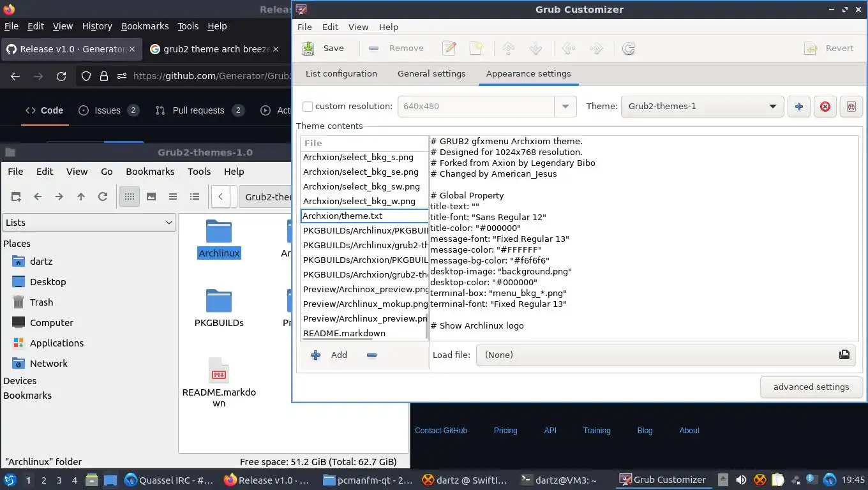The height and width of the screenshot is (490, 868).
Task: Open the Pricing footer link
Action: coord(505,431)
